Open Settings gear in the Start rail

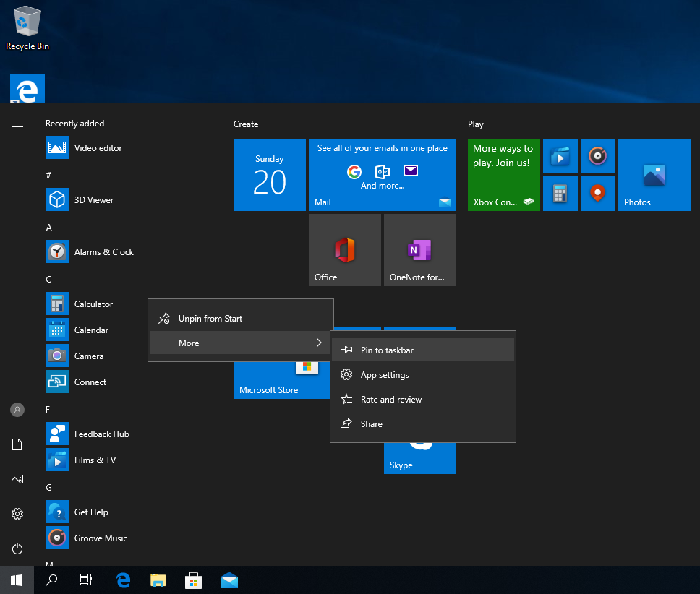17,514
